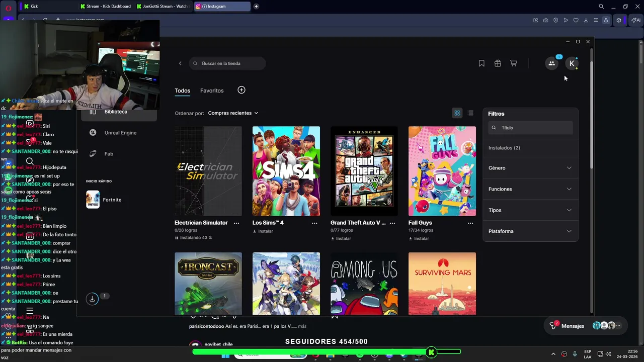Open Electrician Simulator three-dot options
The height and width of the screenshot is (362, 644).
pos(236,223)
